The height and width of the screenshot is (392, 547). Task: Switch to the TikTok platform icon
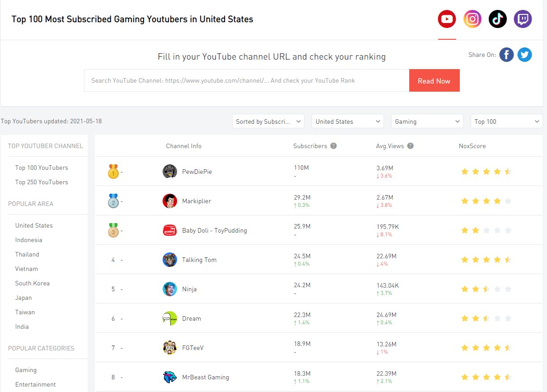pos(497,19)
